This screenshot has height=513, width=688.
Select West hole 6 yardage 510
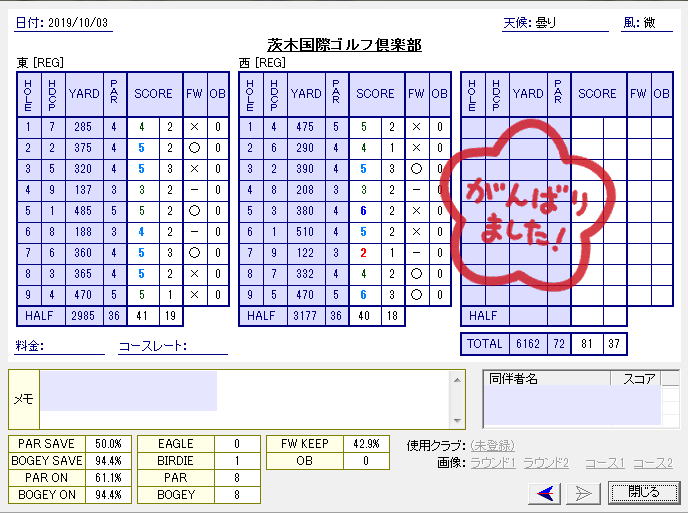(305, 232)
